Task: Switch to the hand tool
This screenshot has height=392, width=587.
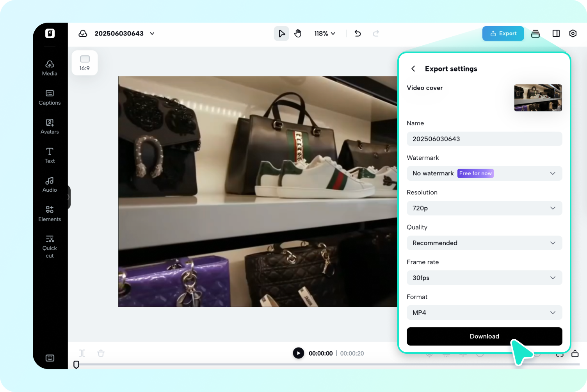Action: pyautogui.click(x=298, y=34)
